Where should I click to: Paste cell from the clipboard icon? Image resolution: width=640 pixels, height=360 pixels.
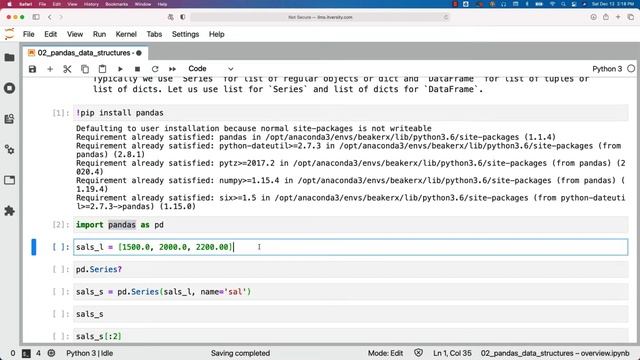tap(102, 69)
